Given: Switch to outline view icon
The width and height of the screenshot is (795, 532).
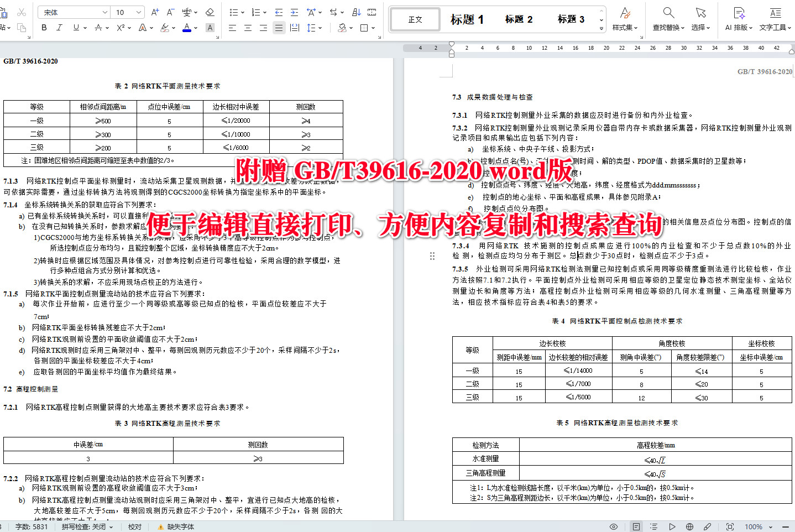Looking at the screenshot, I should coord(654,526).
